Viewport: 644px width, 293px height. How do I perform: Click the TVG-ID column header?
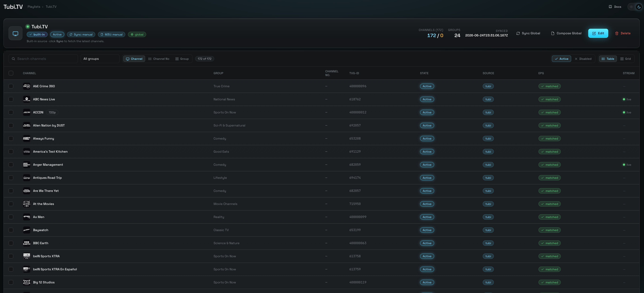[x=354, y=73]
